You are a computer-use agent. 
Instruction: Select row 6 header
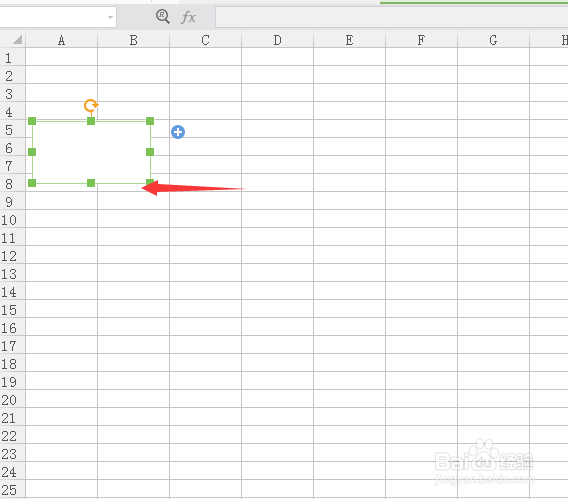coord(12,147)
